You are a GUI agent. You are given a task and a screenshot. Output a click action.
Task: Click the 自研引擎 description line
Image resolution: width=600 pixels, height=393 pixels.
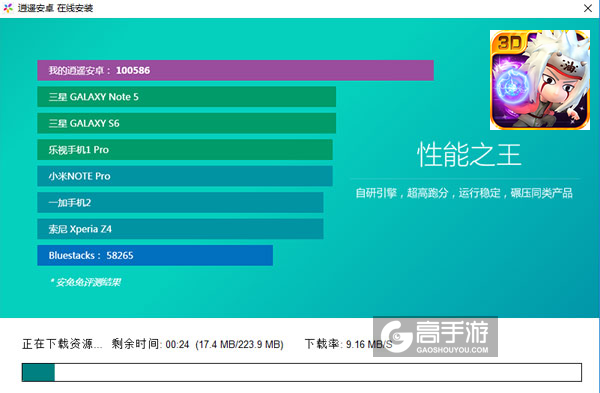(464, 193)
